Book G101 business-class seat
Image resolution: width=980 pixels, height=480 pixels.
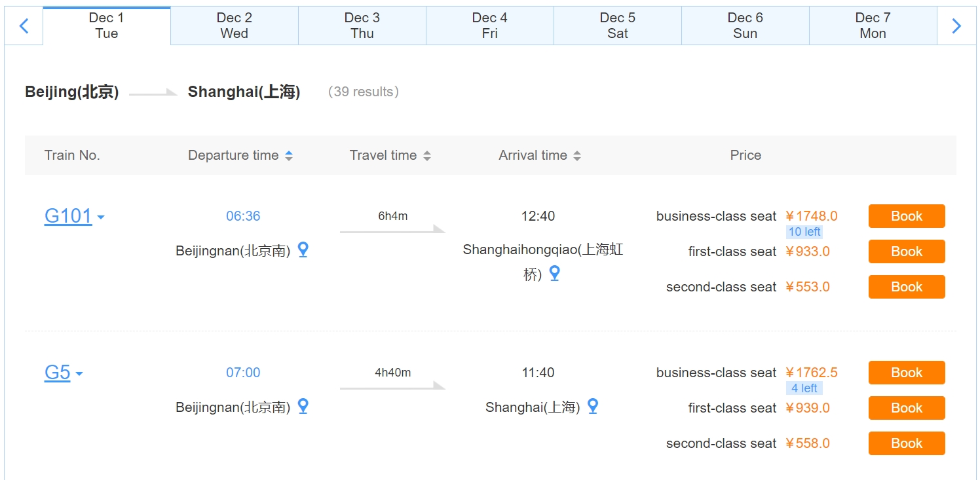[x=907, y=216]
